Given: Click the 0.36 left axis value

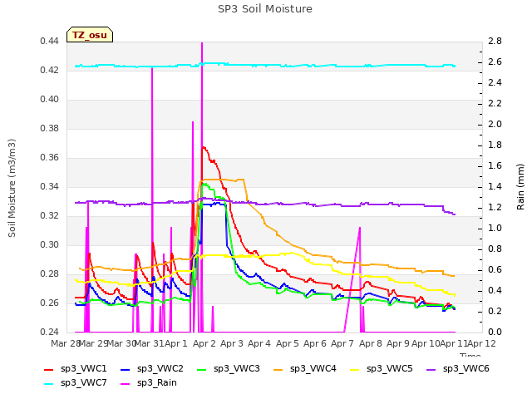Looking at the screenshot, I should click(x=50, y=158).
